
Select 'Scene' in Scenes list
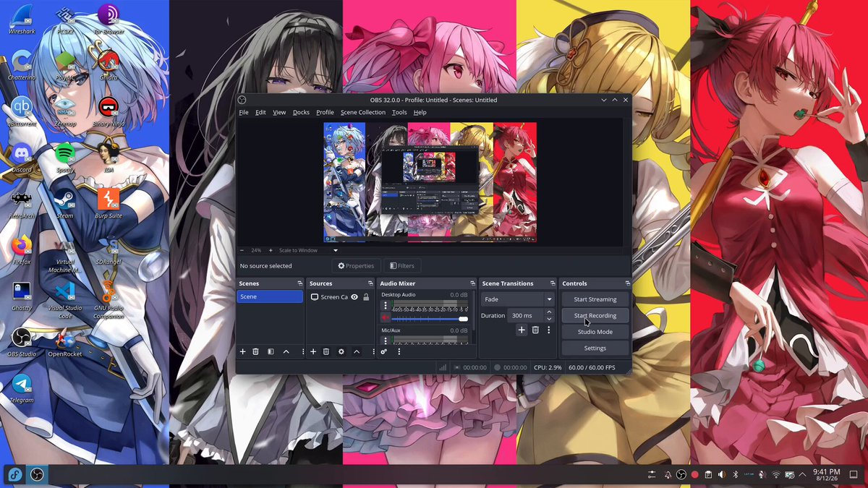coord(270,296)
